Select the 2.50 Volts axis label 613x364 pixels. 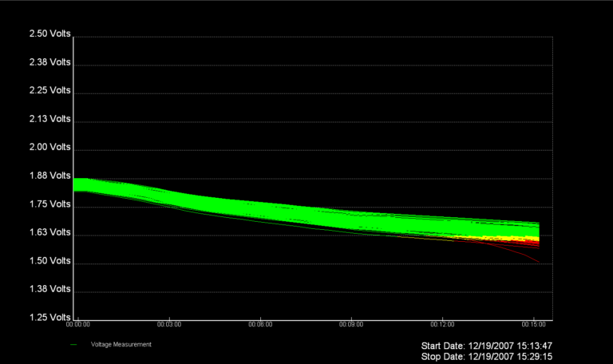49,34
